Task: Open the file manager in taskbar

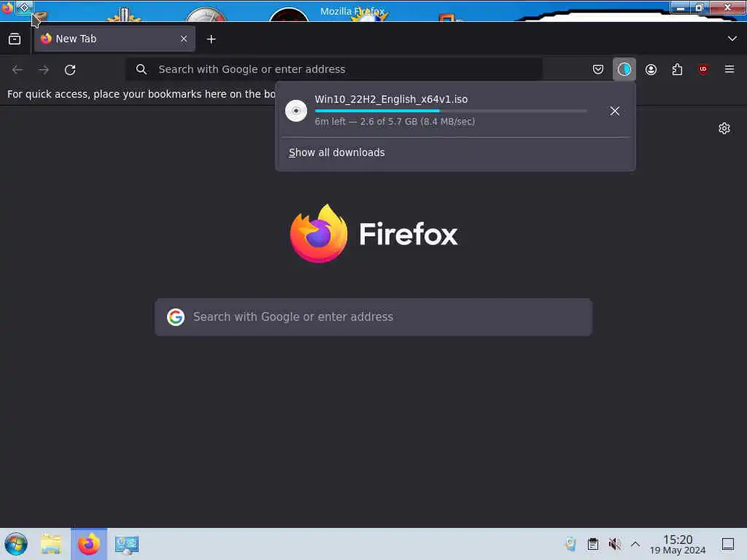Action: [51, 544]
